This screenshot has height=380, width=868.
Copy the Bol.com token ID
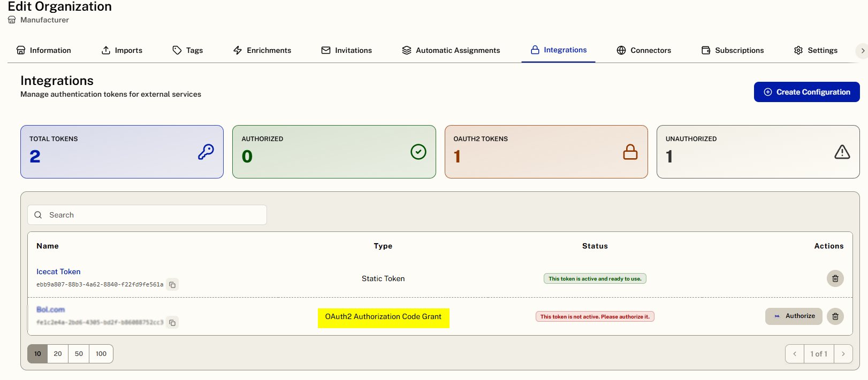pos(172,323)
